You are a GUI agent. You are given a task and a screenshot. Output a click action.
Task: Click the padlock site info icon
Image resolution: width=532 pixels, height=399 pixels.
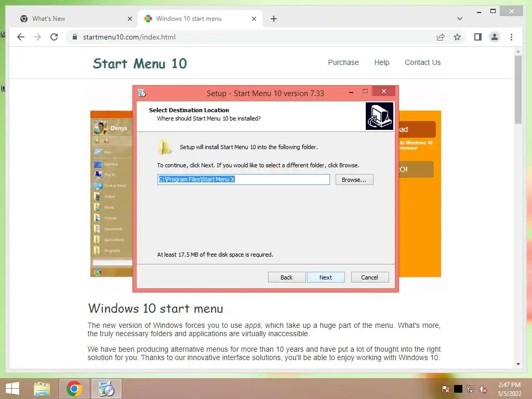(75, 37)
